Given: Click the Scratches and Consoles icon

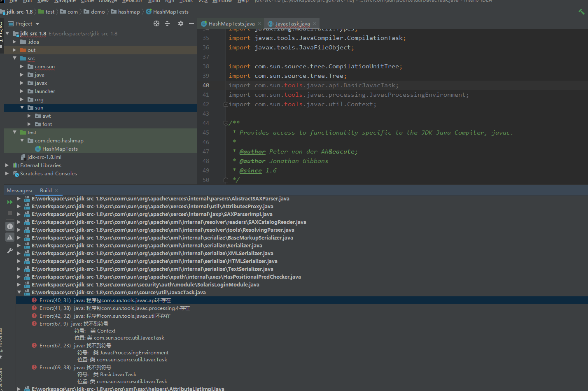Looking at the screenshot, I should tap(16, 174).
